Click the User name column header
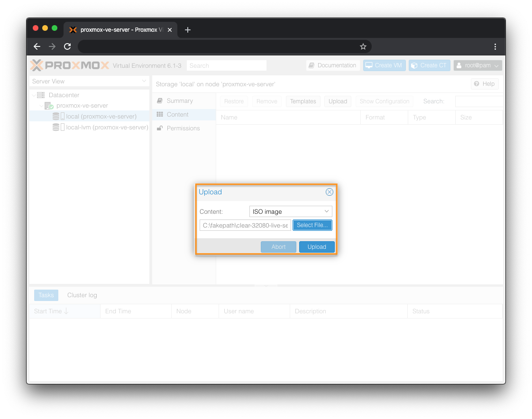Screen dimensions: 532x419 coord(255,311)
